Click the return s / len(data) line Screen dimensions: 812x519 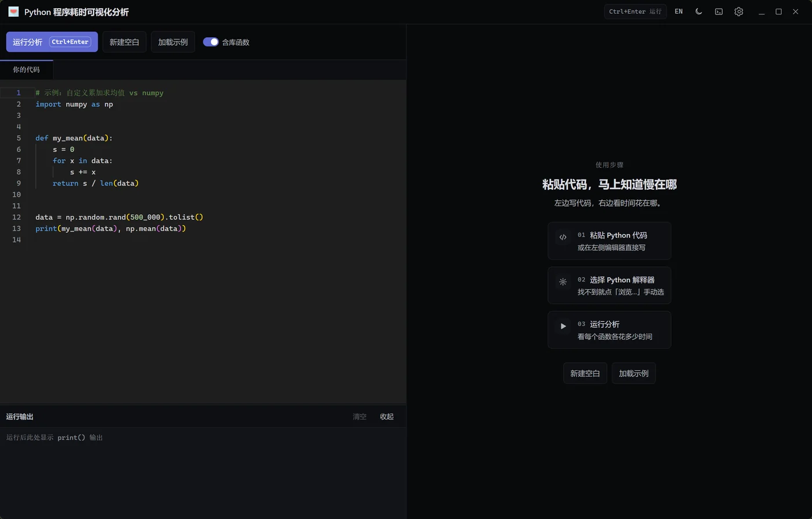[x=96, y=183]
